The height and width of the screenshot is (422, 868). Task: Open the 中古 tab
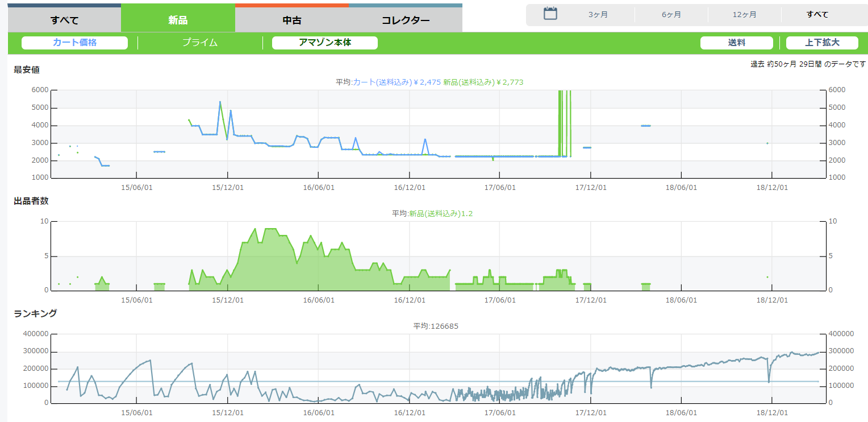(x=291, y=20)
